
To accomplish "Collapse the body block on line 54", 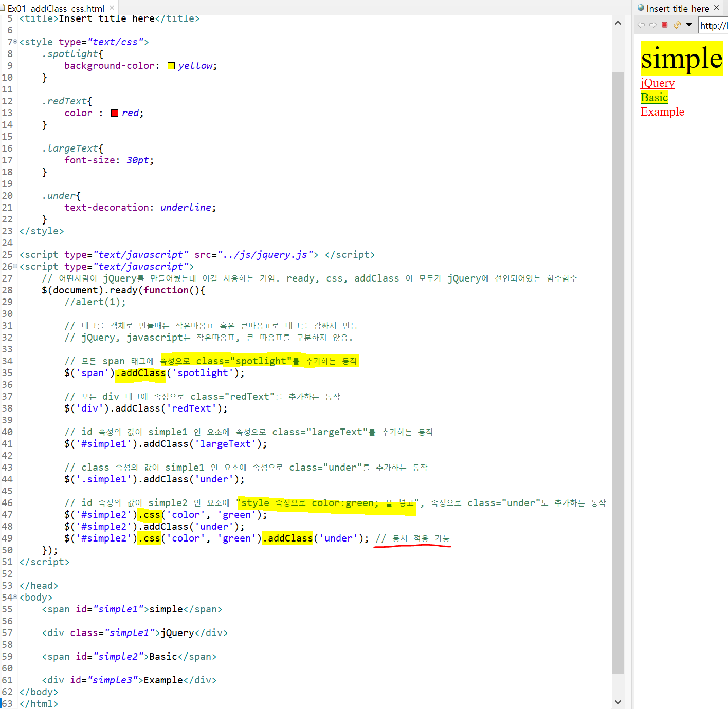I will [15, 597].
